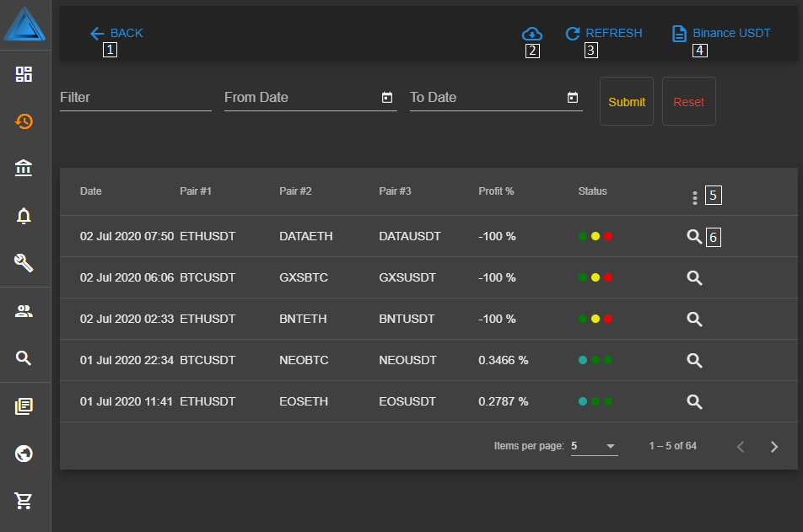Reset the filter fields
Viewport: 803px width, 532px height.
[689, 101]
